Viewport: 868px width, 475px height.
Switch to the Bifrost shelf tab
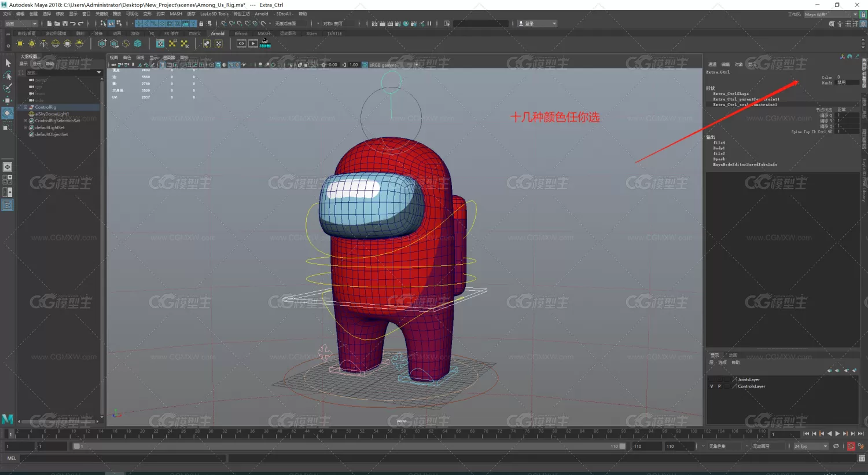(241, 34)
